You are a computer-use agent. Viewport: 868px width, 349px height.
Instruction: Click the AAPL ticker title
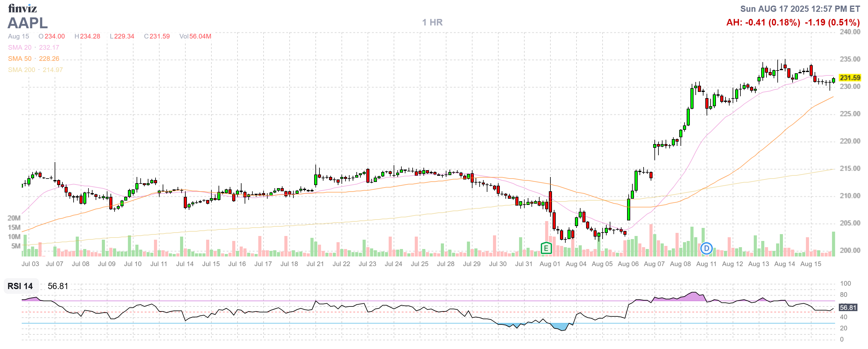pyautogui.click(x=28, y=23)
